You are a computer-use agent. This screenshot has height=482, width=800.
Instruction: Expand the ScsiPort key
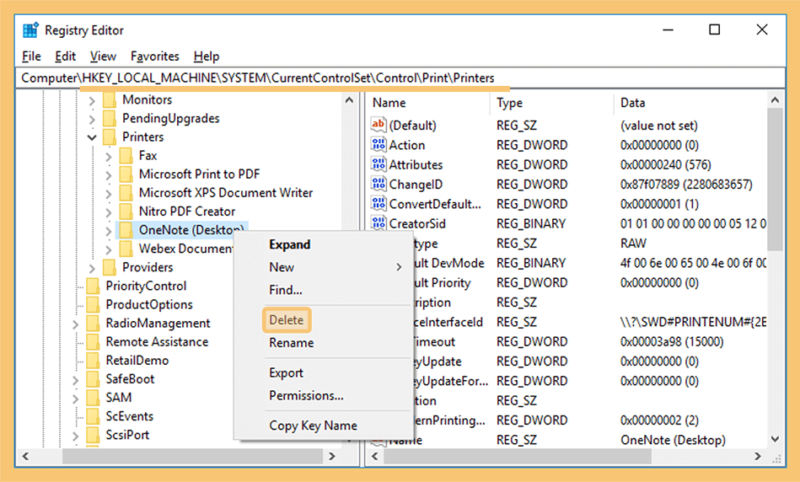pos(76,436)
